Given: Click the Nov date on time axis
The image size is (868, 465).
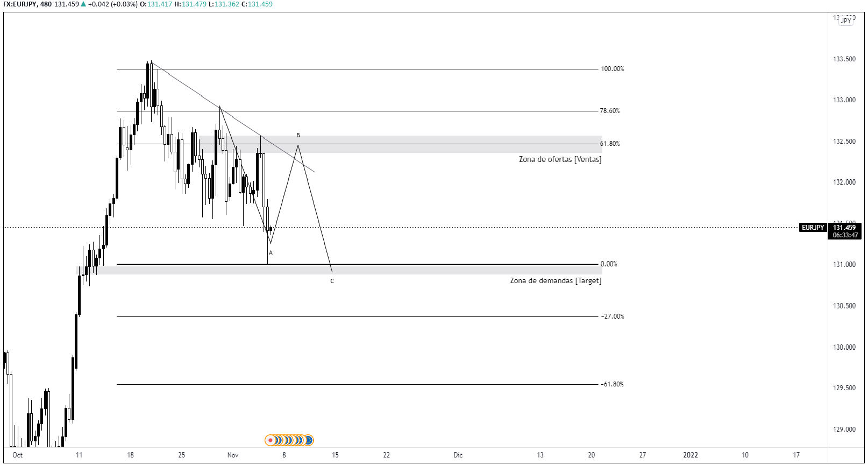Looking at the screenshot, I should (233, 455).
